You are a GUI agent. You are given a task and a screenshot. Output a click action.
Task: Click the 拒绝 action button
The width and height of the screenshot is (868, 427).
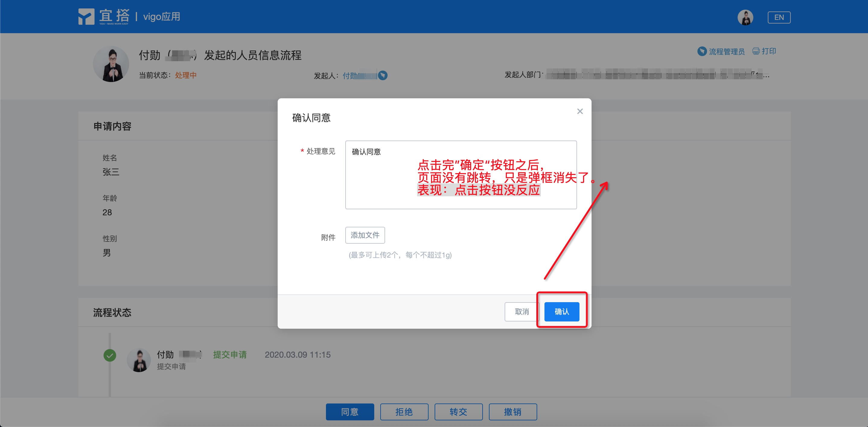pos(404,412)
